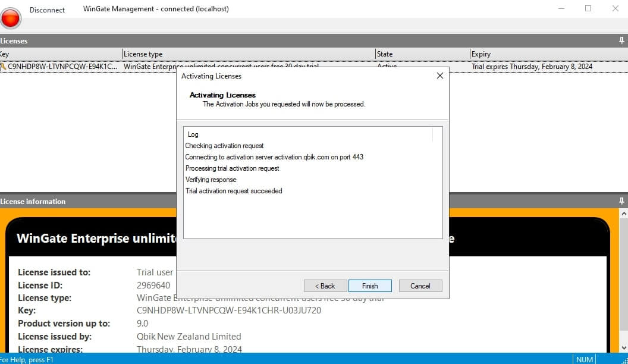Click the Log column header
This screenshot has height=364, width=628.
click(x=309, y=134)
